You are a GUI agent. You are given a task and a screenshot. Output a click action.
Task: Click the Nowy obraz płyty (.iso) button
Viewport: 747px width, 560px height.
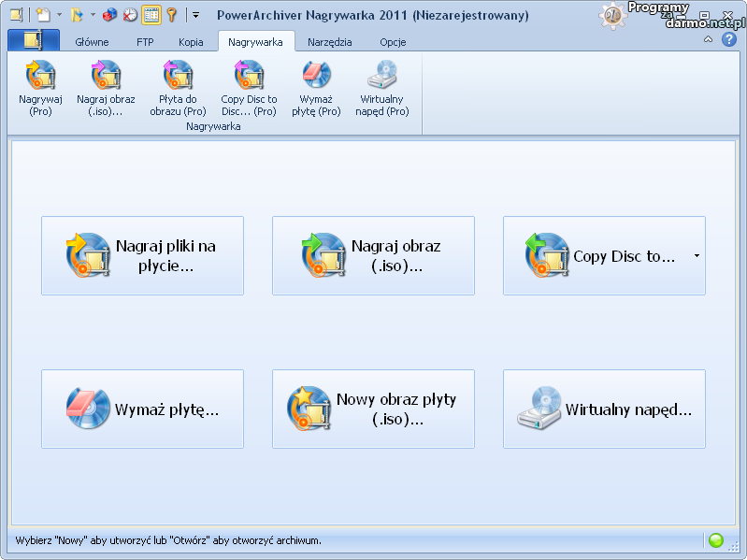[373, 409]
